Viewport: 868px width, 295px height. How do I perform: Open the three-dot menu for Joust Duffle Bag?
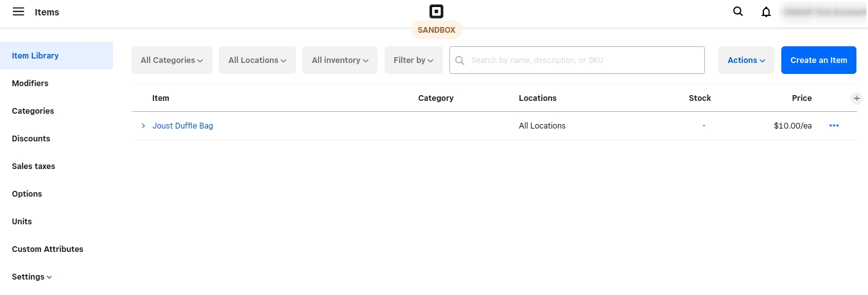(834, 126)
